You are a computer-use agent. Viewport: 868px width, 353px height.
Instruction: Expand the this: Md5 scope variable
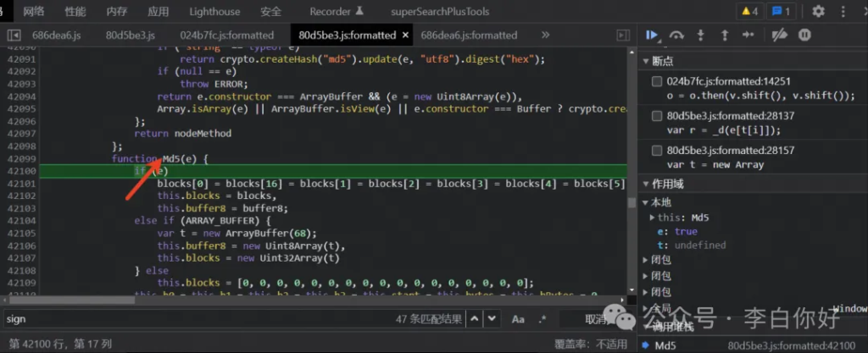[652, 218]
